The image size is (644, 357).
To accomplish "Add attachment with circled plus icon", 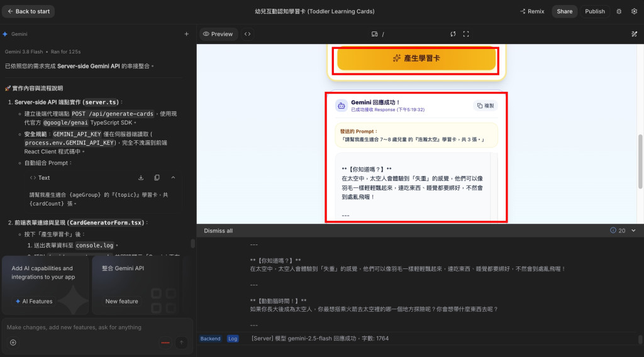I will (13, 343).
